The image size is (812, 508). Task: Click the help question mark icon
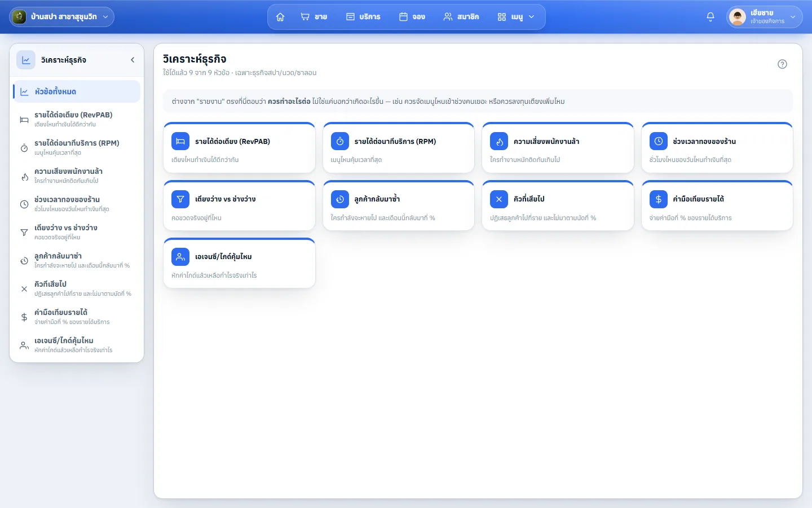782,64
